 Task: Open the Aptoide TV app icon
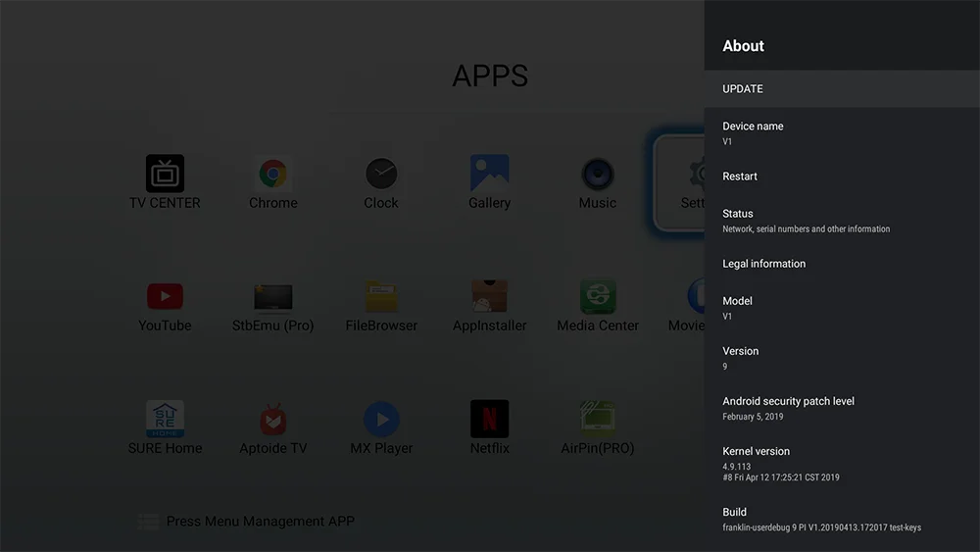[273, 419]
